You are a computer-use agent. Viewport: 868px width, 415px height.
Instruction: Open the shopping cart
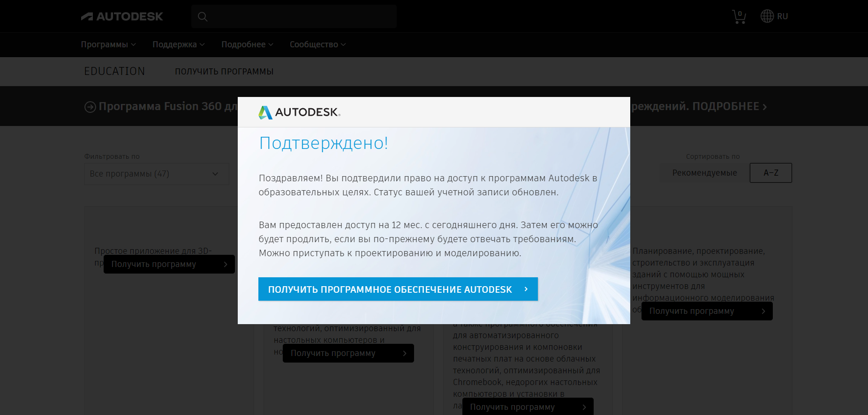click(x=739, y=16)
